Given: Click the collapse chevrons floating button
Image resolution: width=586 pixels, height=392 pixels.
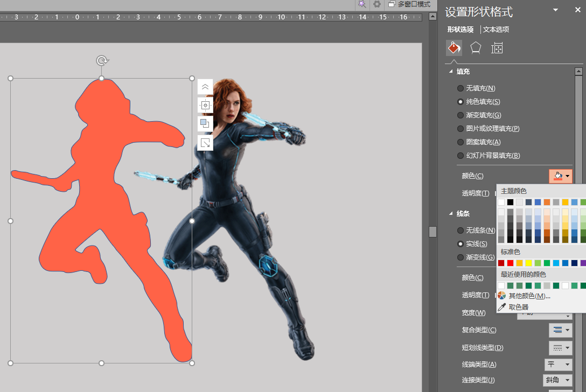Looking at the screenshot, I should [205, 87].
